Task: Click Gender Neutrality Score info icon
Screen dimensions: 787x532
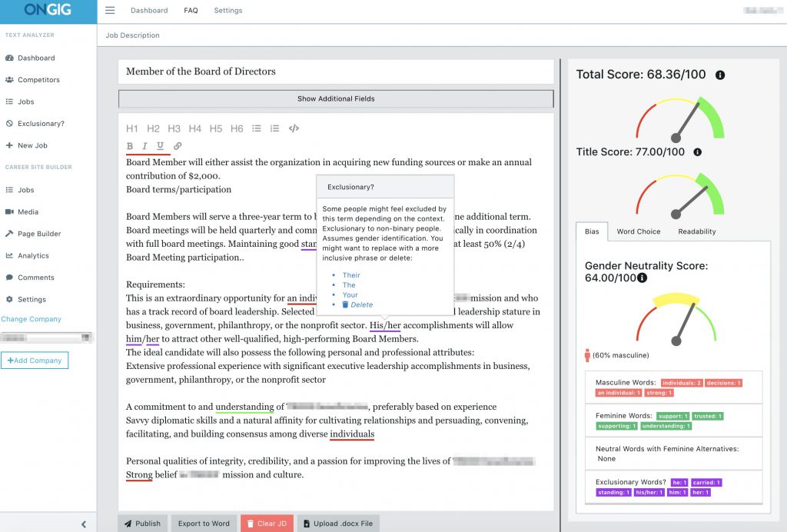Action: tap(642, 278)
